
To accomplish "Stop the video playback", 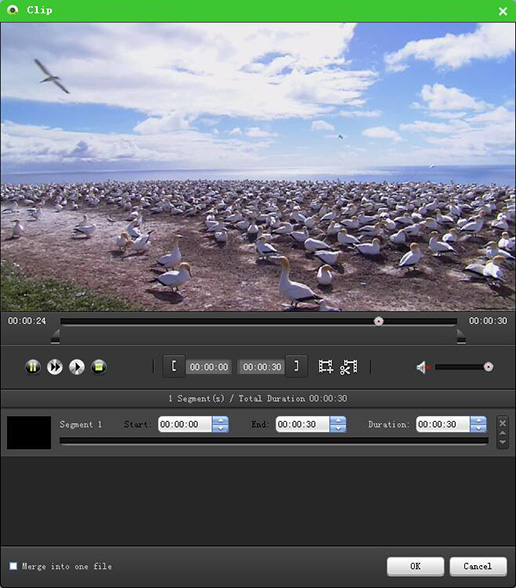I will pos(99,367).
